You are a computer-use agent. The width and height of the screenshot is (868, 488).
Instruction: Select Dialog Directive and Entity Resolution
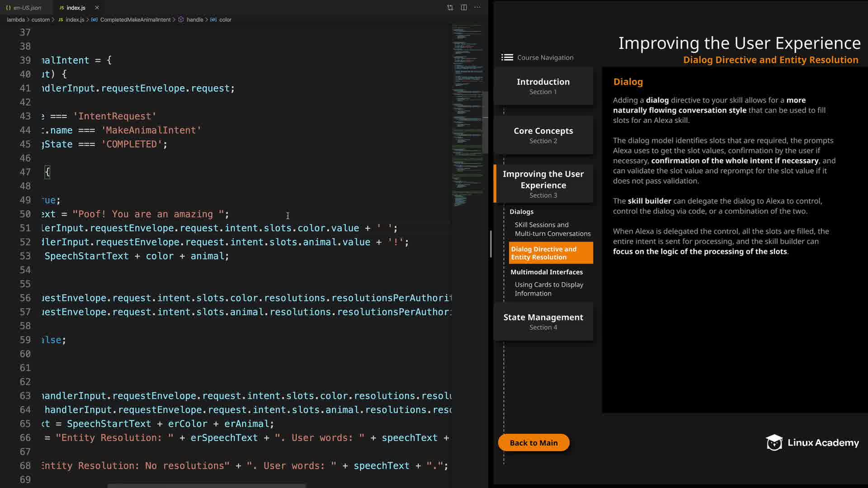tap(550, 253)
